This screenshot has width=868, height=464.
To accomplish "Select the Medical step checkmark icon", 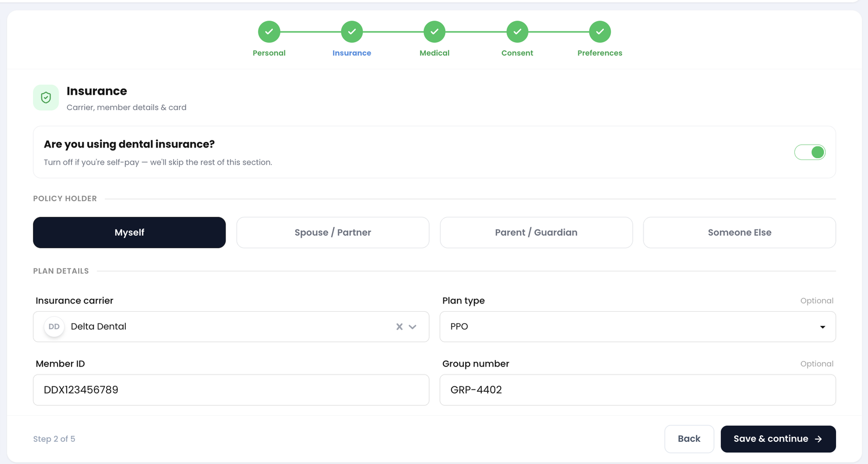I will [x=435, y=31].
